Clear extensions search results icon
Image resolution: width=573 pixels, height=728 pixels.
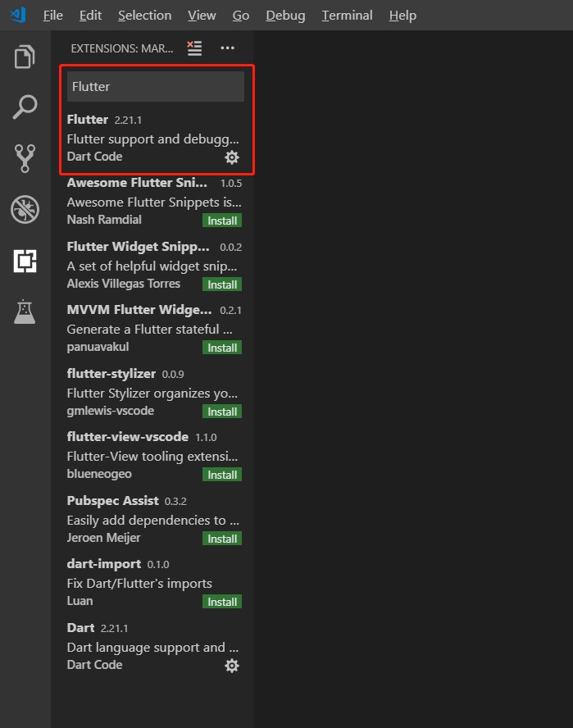(x=194, y=48)
